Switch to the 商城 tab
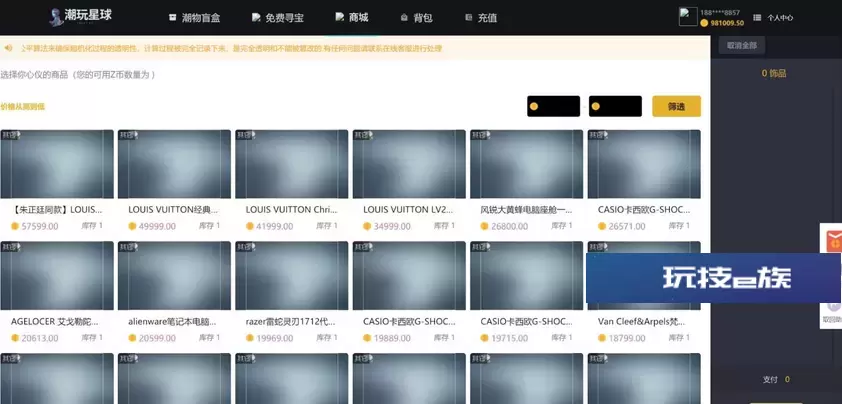Viewport: 842px width, 404px height. tap(352, 18)
